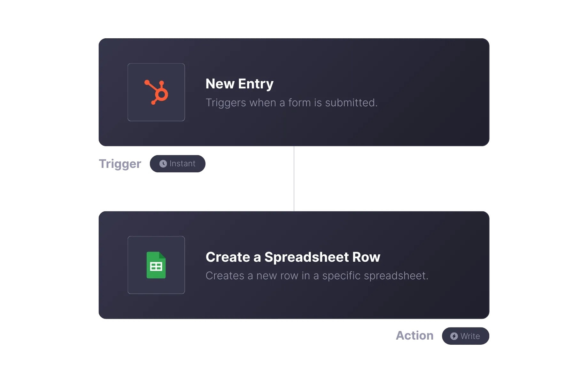The image size is (588, 383).
Task: Click the Trigger label
Action: pos(120,164)
